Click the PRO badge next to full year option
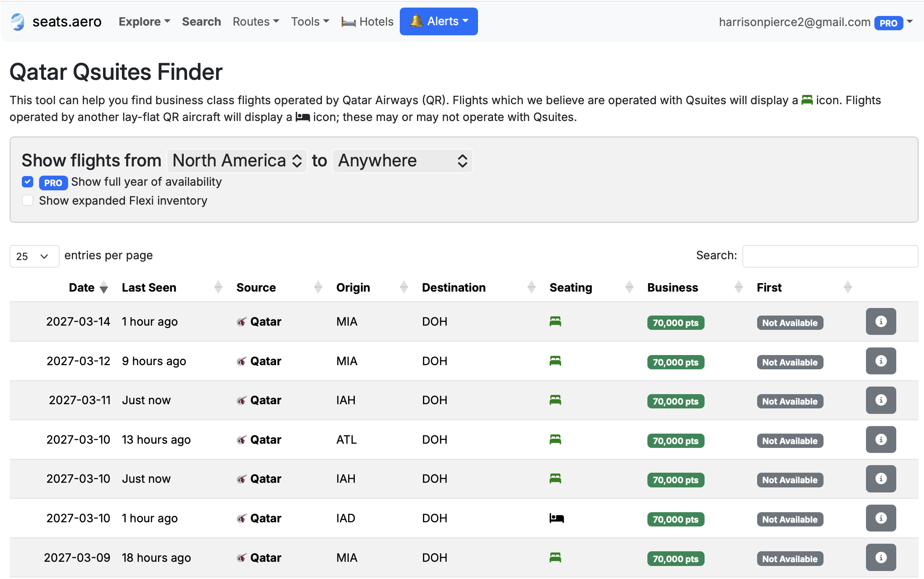This screenshot has height=579, width=924. click(x=53, y=183)
